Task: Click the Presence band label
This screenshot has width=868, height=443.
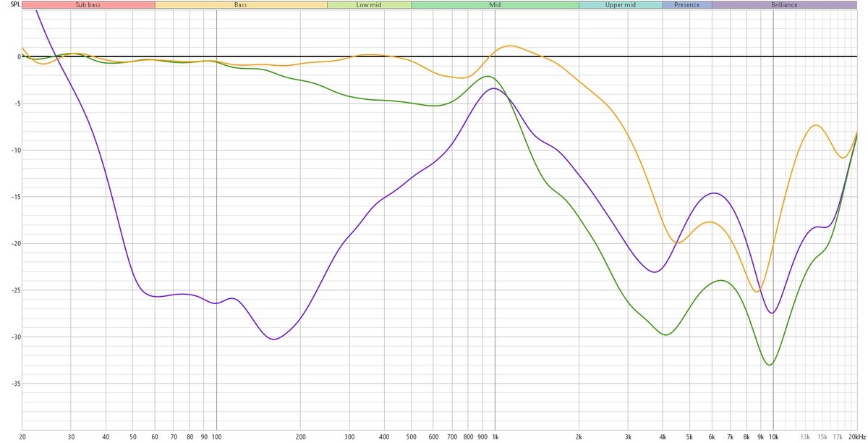Action: pyautogui.click(x=687, y=4)
